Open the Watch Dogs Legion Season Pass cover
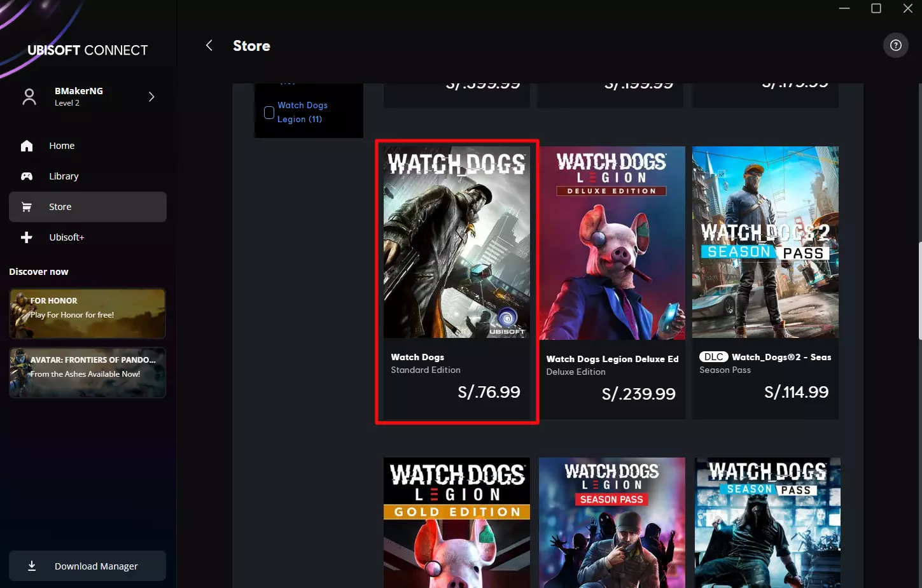 [x=612, y=522]
